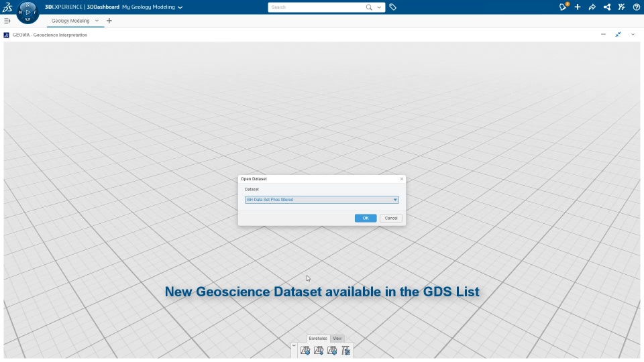Open the compass play button
The image size is (644, 362).
(x=28, y=12)
